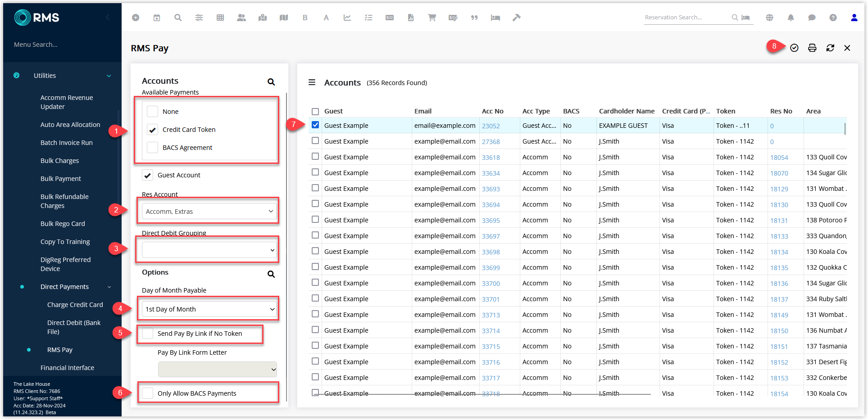This screenshot has width=868, height=420.
Task: Open the notifications bell icon
Action: pos(791,18)
